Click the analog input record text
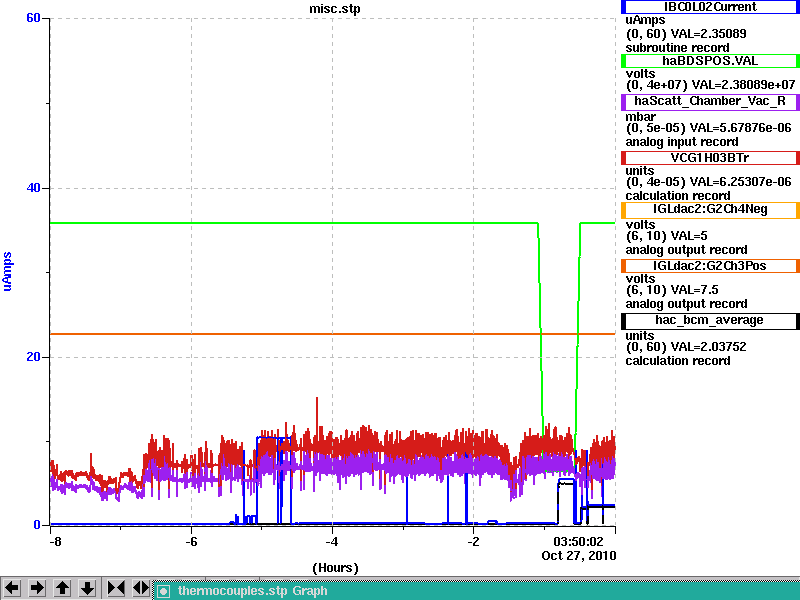 pos(682,142)
